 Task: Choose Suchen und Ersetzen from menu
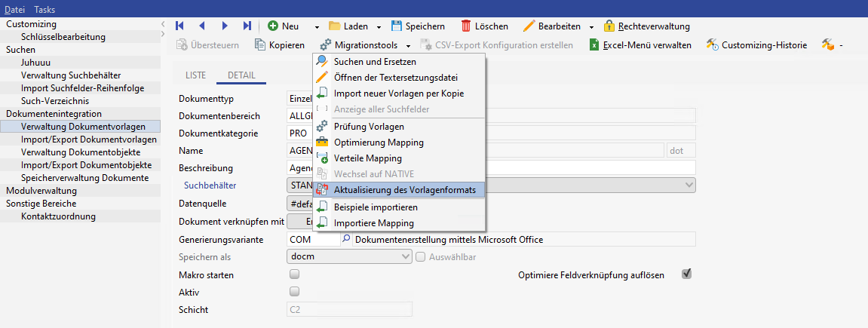(375, 62)
